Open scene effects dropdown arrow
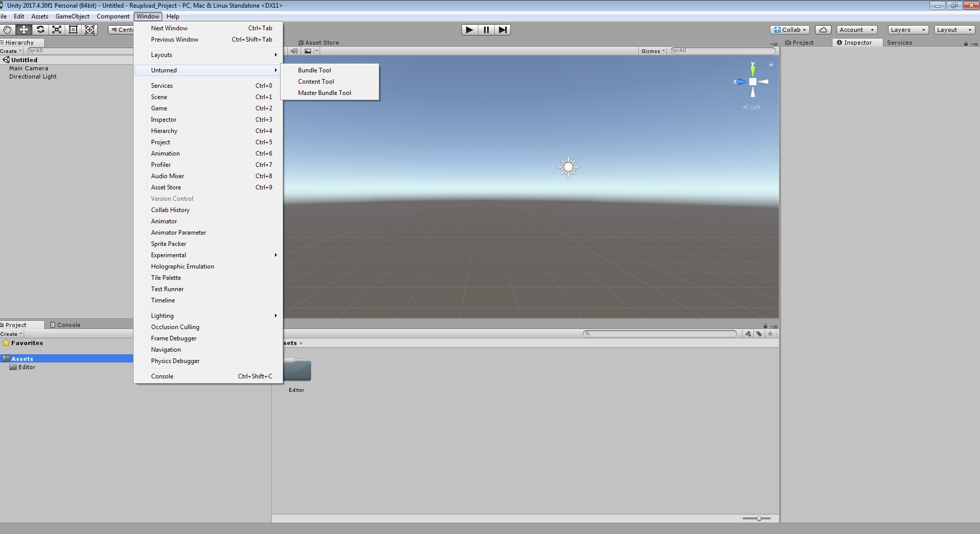 pos(317,51)
